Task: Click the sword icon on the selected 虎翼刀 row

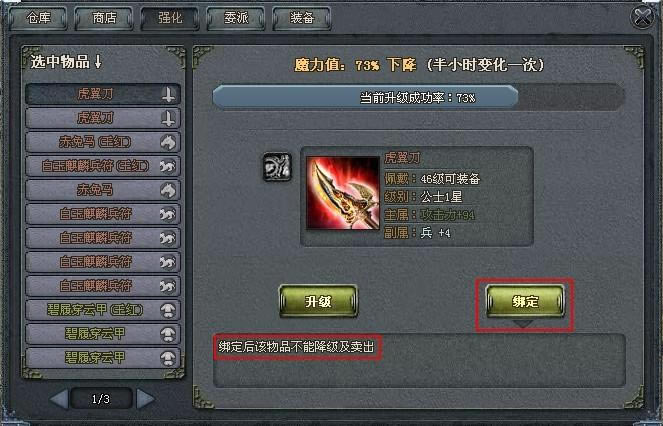Action: click(x=168, y=94)
